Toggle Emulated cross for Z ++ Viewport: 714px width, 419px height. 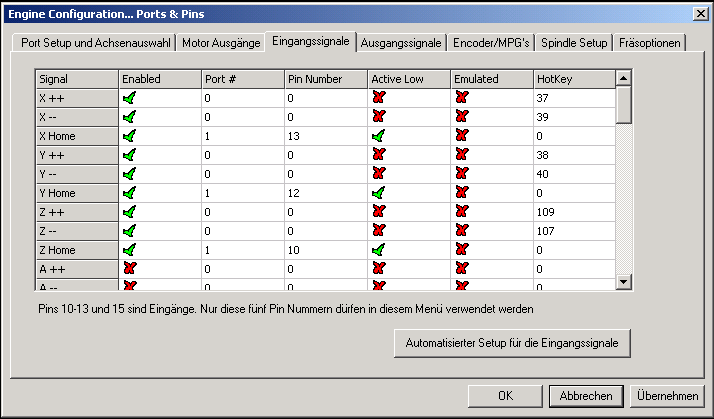(462, 211)
